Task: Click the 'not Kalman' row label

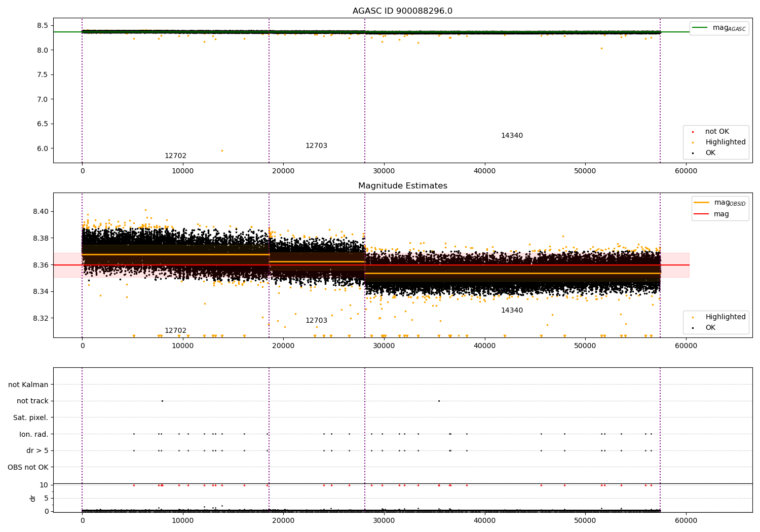Action: coord(28,385)
